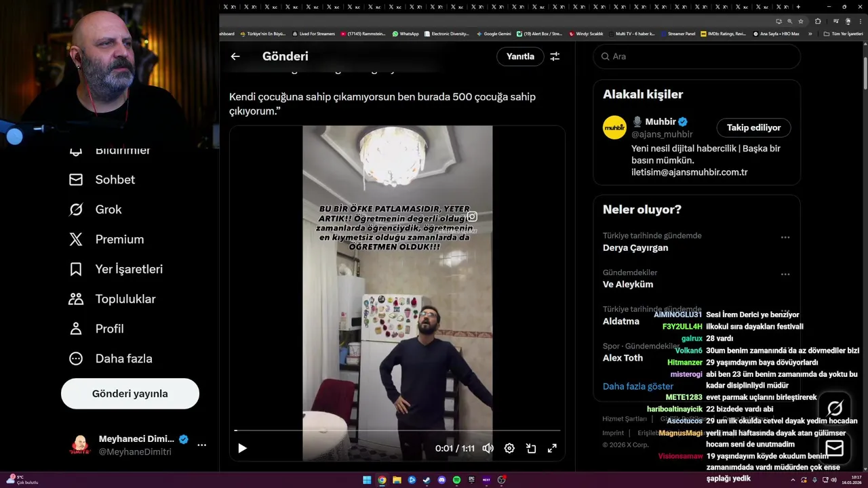
Task: Open Sohbet from the sidebar
Action: coord(102,180)
